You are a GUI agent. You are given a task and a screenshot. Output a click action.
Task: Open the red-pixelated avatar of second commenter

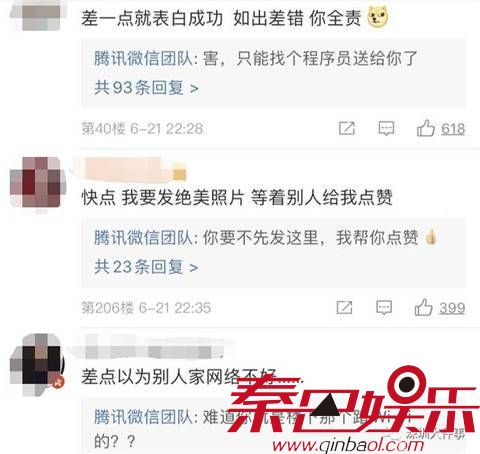pyautogui.click(x=37, y=182)
